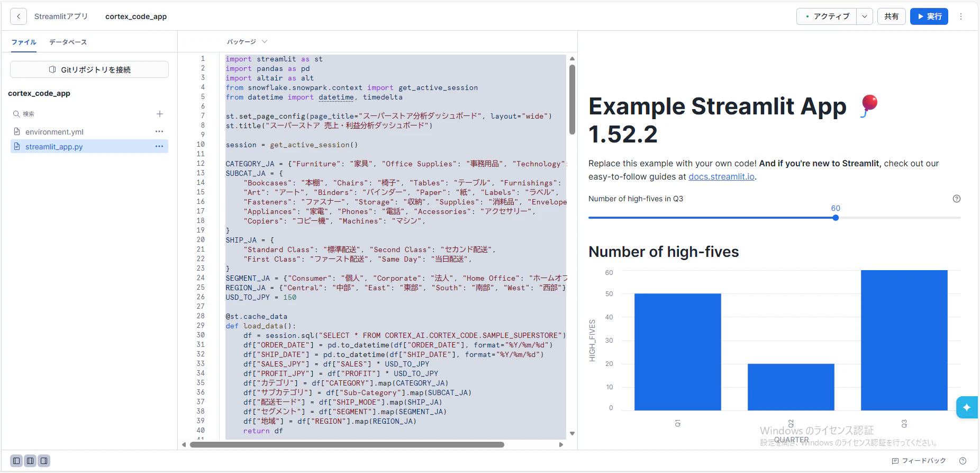
Task: Click the 共有 share button
Action: tap(892, 16)
